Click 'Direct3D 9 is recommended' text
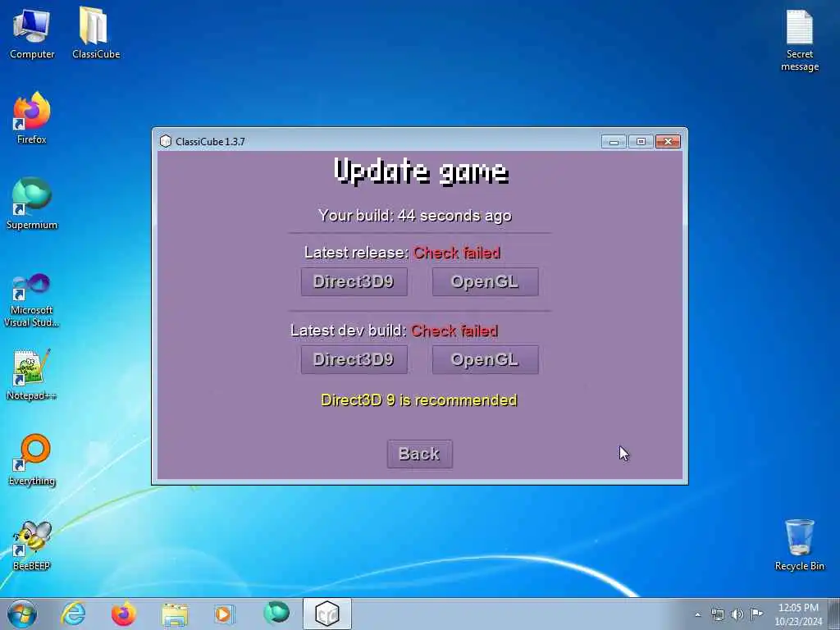The image size is (840, 630). coord(419,400)
